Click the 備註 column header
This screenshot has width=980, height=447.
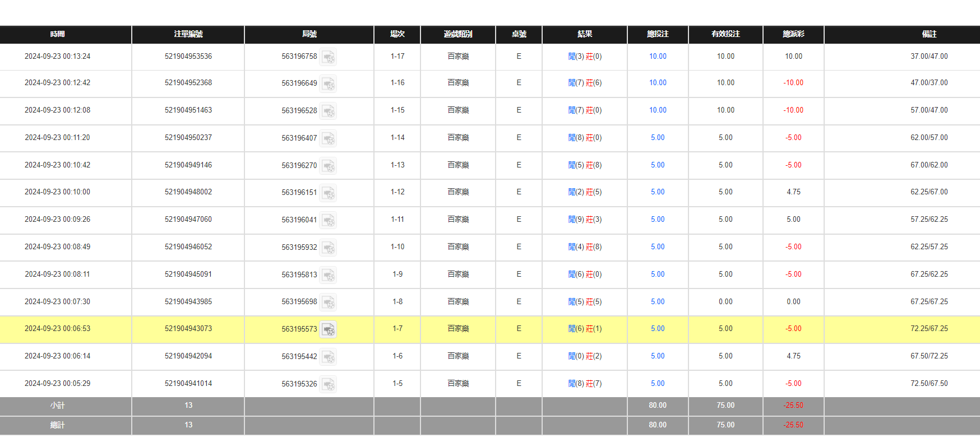tap(929, 34)
